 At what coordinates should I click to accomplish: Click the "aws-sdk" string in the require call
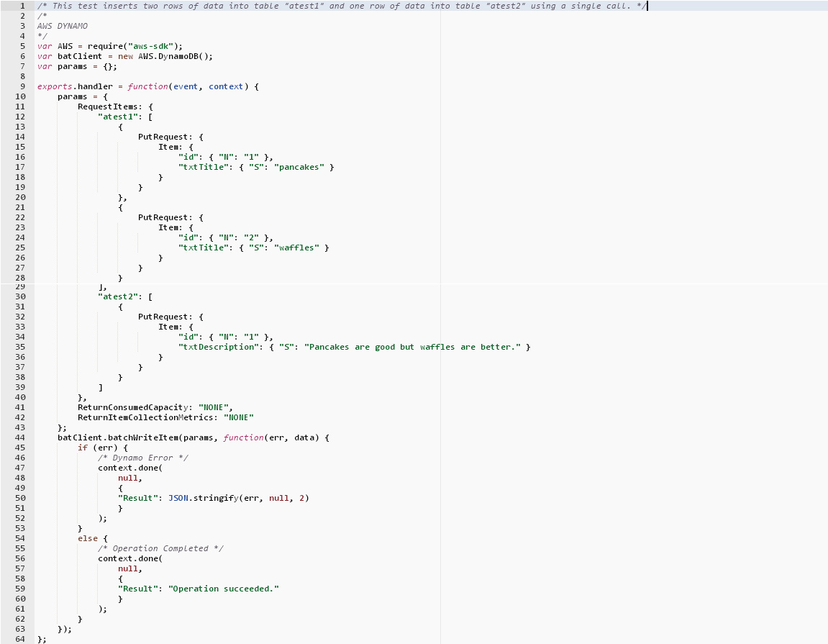tap(150, 46)
